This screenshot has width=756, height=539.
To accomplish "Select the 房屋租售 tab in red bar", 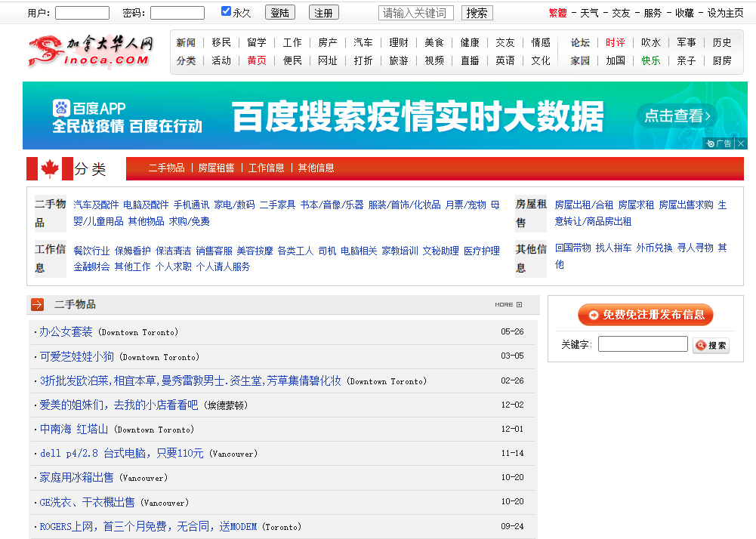I will [x=216, y=168].
